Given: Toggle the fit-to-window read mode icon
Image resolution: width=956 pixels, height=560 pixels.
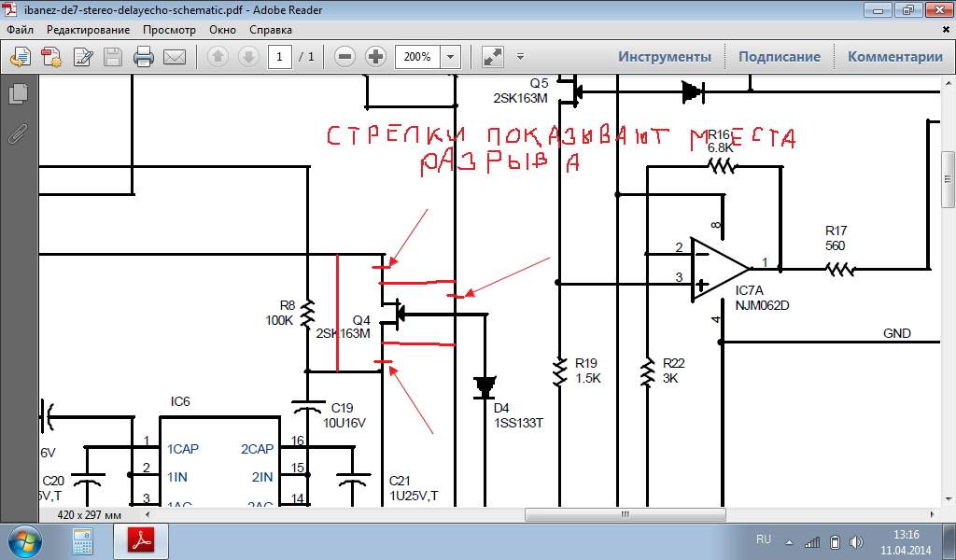Looking at the screenshot, I should (x=492, y=57).
